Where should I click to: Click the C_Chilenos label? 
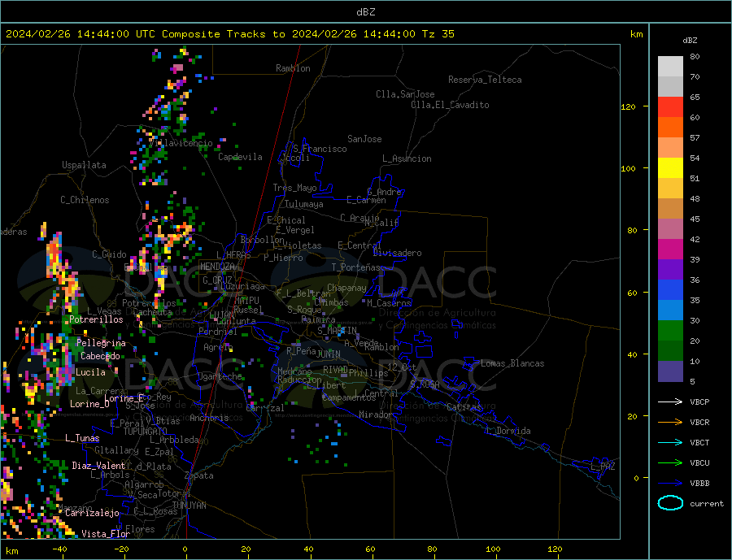(85, 200)
